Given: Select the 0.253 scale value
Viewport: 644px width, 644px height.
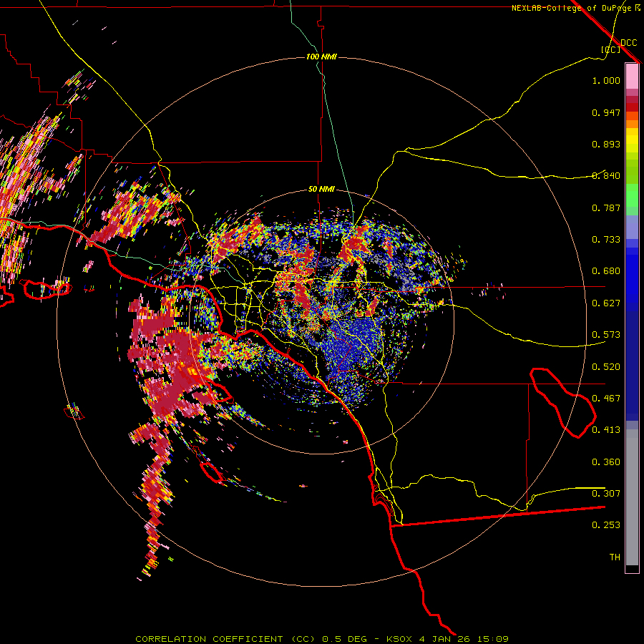Looking at the screenshot, I should click(606, 525).
